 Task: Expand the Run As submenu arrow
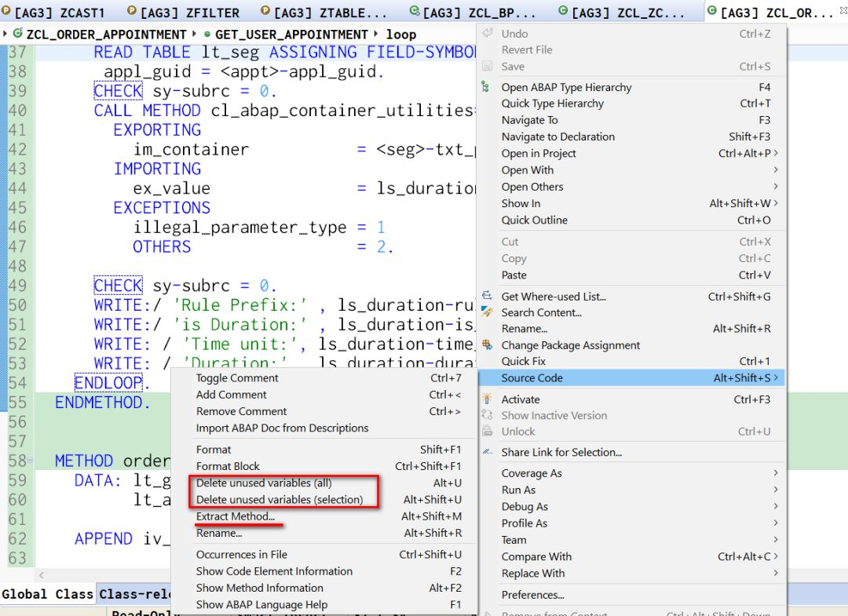776,490
